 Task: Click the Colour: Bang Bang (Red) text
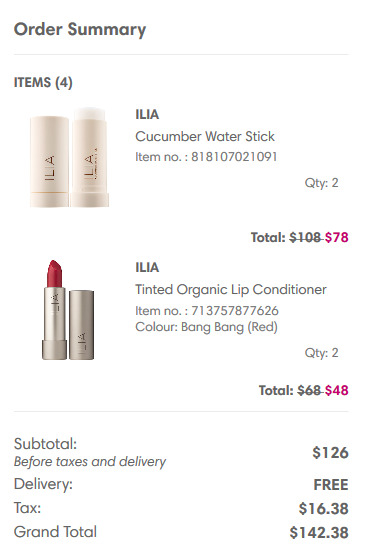pyautogui.click(x=206, y=327)
